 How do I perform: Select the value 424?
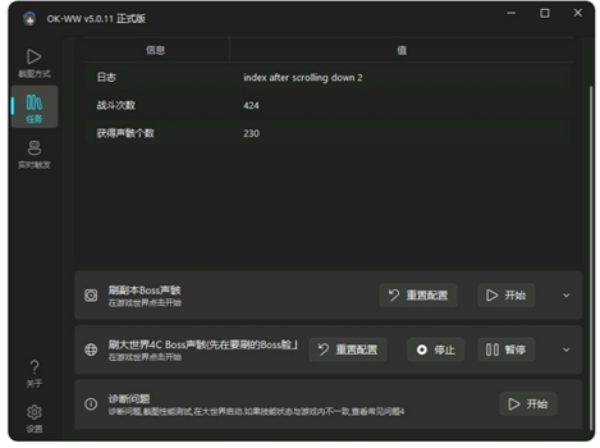[x=251, y=106]
